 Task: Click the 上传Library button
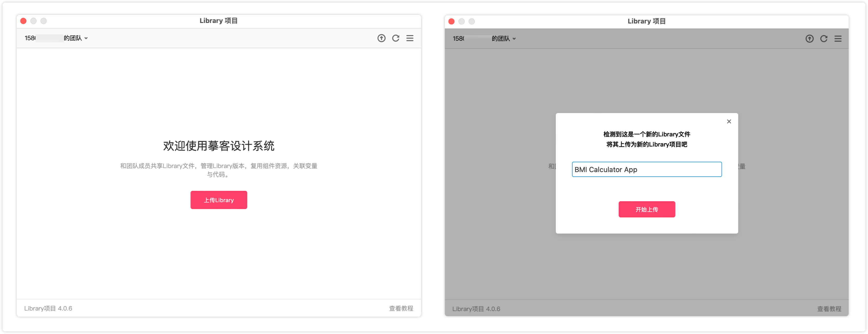coord(219,200)
